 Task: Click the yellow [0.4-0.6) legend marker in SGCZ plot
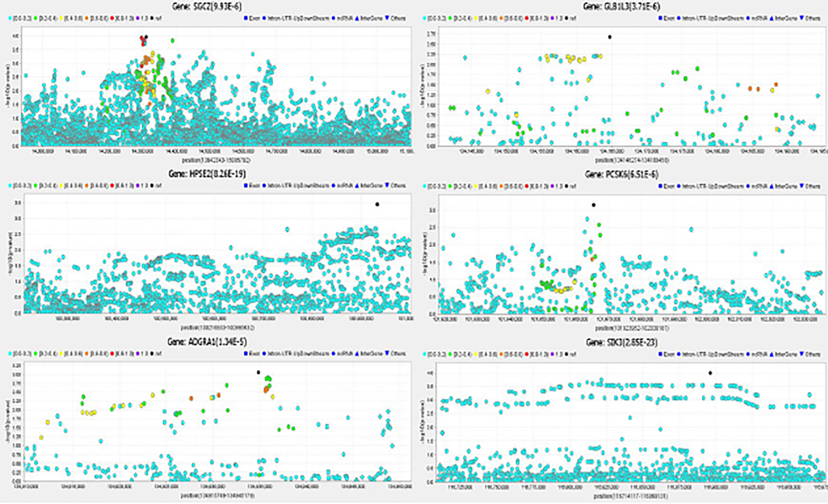61,18
